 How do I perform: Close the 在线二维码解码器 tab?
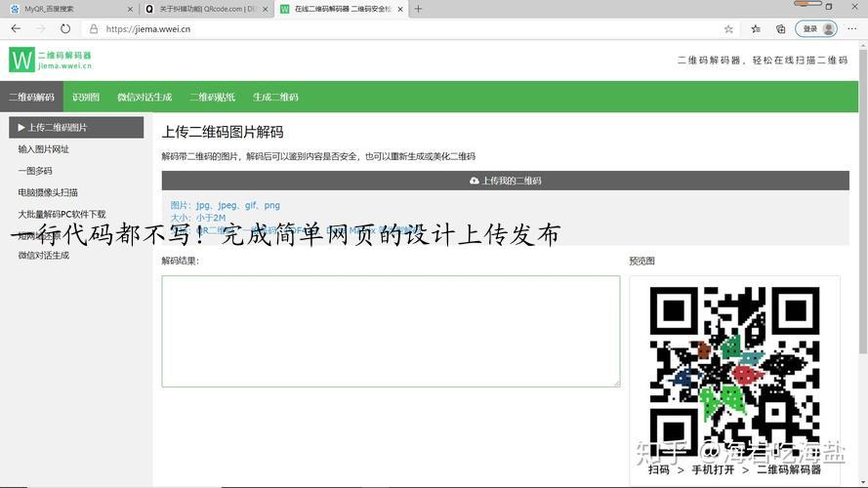pyautogui.click(x=400, y=10)
